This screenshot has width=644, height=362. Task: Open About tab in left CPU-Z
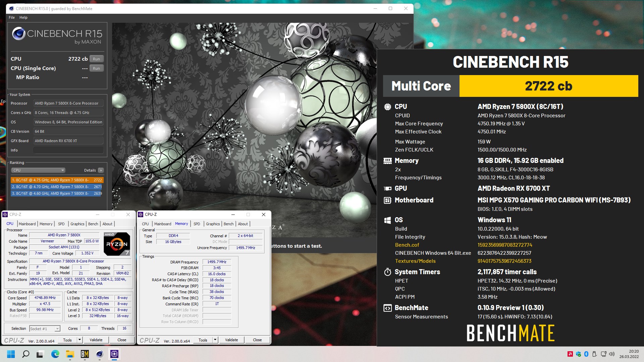107,224
